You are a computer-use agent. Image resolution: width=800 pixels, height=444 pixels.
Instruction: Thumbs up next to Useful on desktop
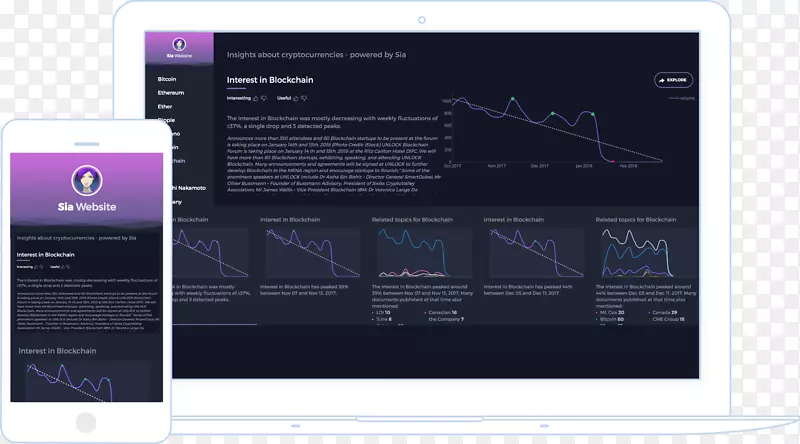[x=297, y=98]
